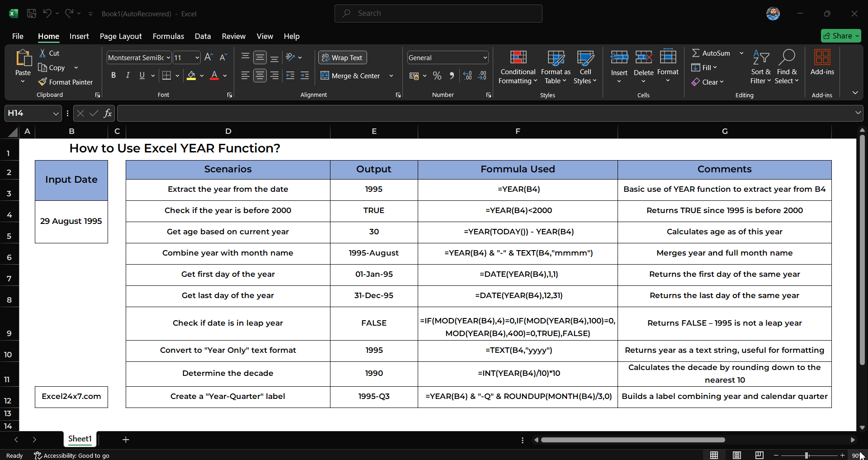Toggle Wrap Text
Image resolution: width=868 pixels, height=460 pixels.
343,57
